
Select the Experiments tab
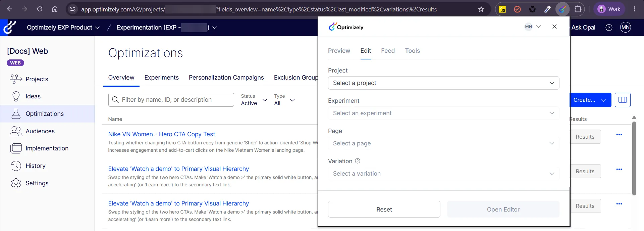pyautogui.click(x=161, y=78)
